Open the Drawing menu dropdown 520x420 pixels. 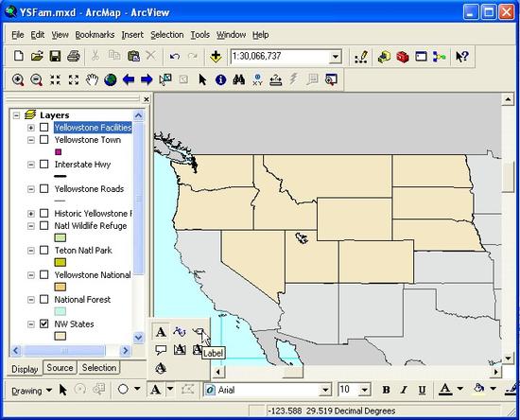click(x=31, y=391)
